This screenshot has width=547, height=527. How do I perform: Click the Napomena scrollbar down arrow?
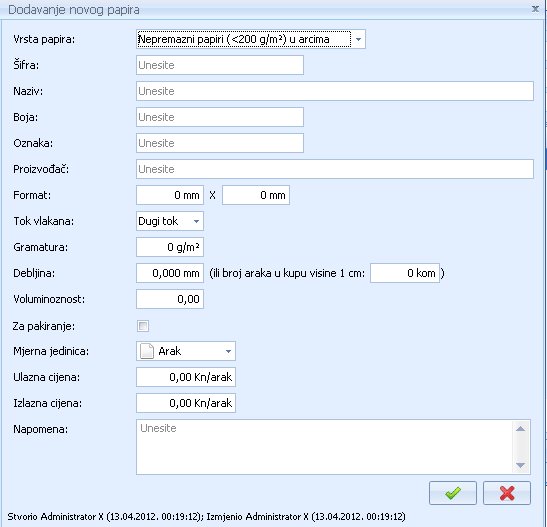520,465
